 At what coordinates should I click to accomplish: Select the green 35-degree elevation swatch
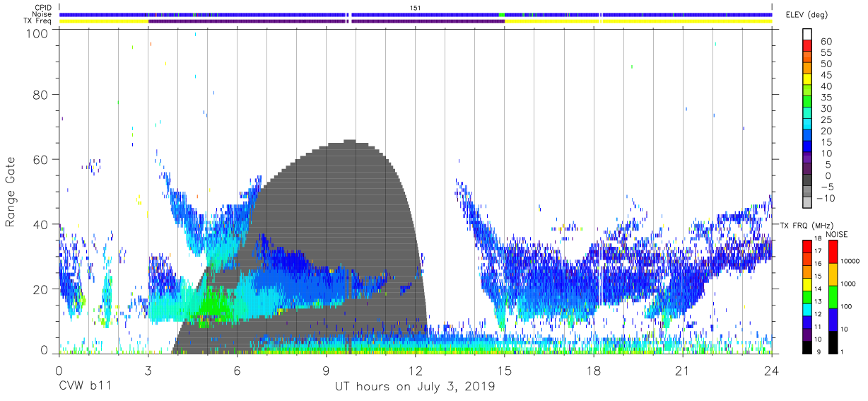coord(808,101)
